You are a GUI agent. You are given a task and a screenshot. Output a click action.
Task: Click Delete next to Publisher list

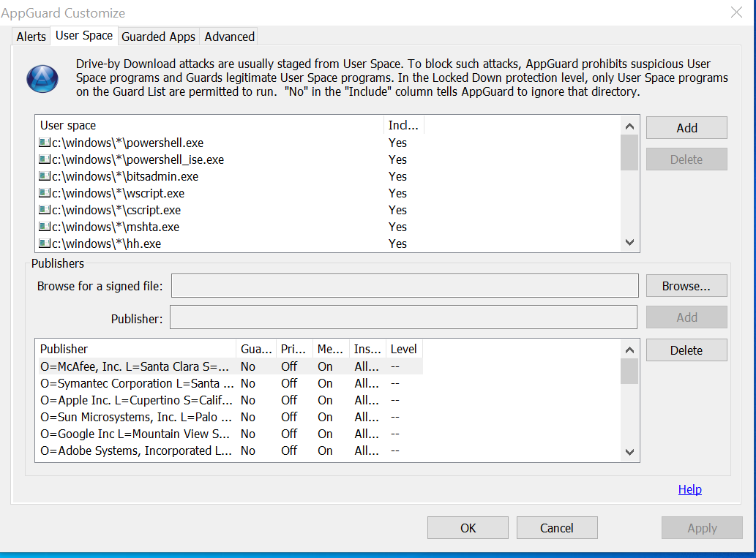[x=686, y=350]
